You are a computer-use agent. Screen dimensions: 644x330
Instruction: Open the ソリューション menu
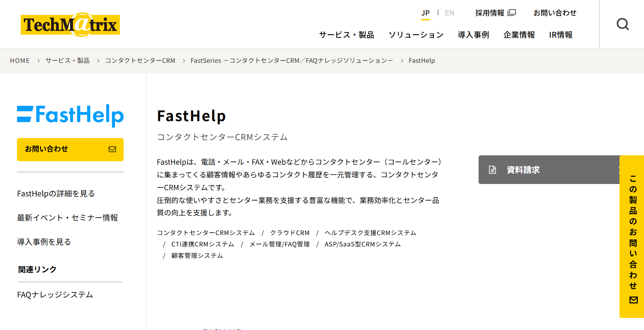pos(416,35)
